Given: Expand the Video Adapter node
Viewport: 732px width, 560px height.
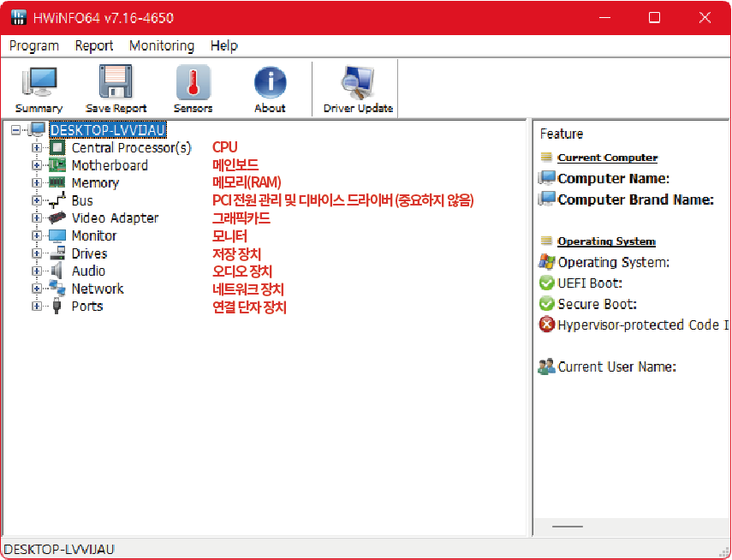Looking at the screenshot, I should coord(37,217).
